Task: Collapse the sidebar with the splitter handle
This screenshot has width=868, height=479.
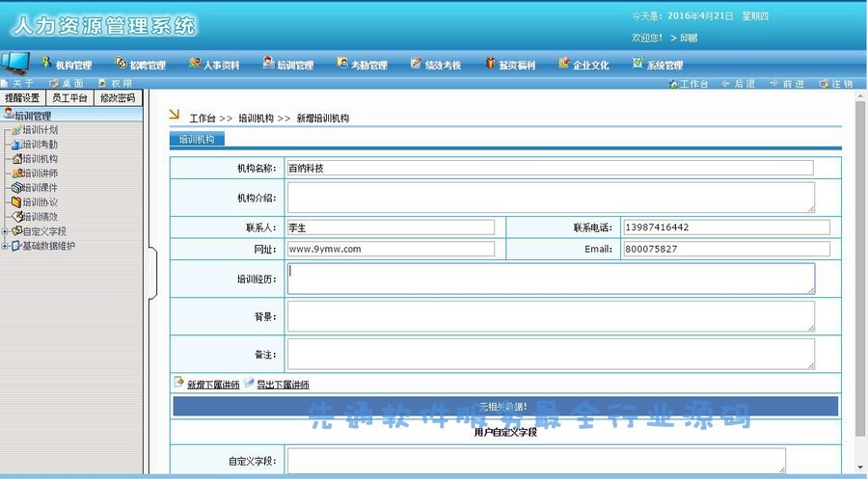Action: point(152,274)
